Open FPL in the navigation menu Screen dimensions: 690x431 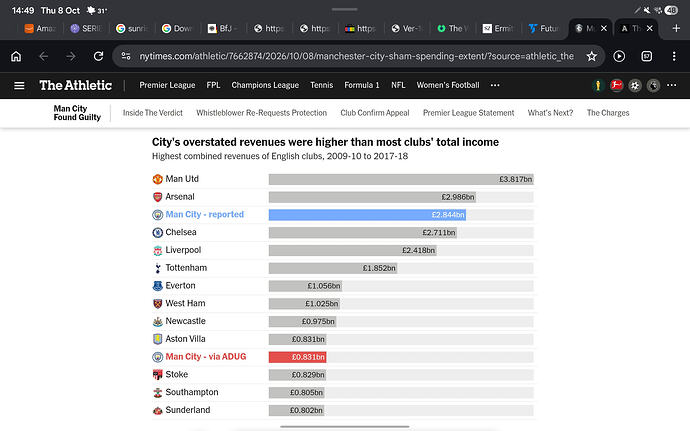213,85
